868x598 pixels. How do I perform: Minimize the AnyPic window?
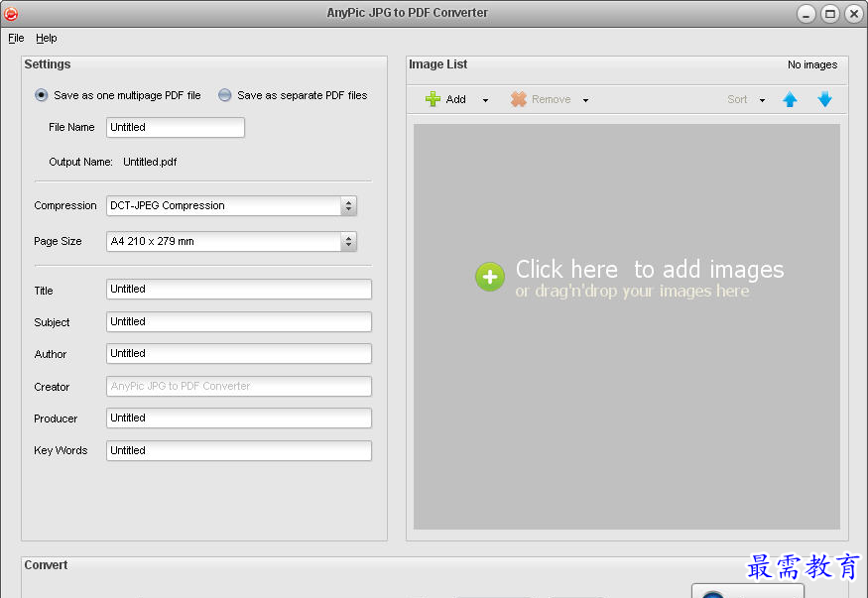coord(806,14)
